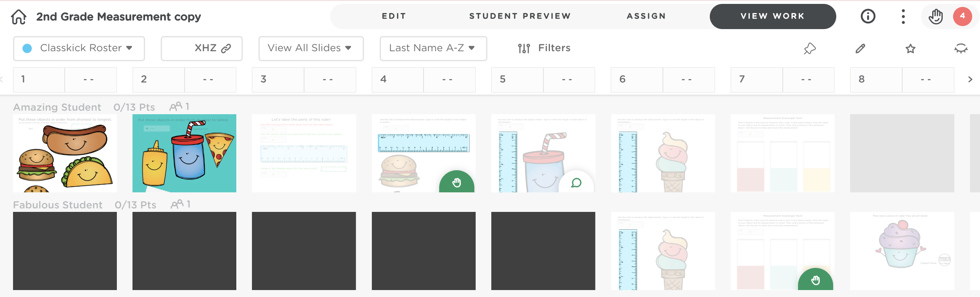
Task: Go to the home icon
Action: point(19,17)
